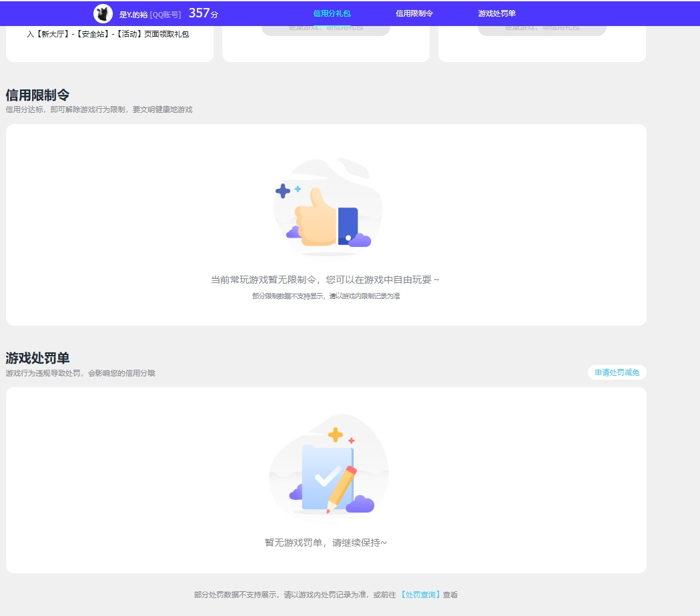Viewport: 700px width, 616px height.
Task: Click the user avatar in header
Action: [103, 14]
